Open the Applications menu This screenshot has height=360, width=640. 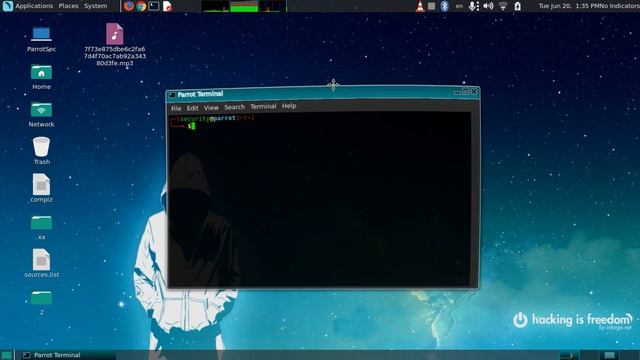tap(34, 6)
